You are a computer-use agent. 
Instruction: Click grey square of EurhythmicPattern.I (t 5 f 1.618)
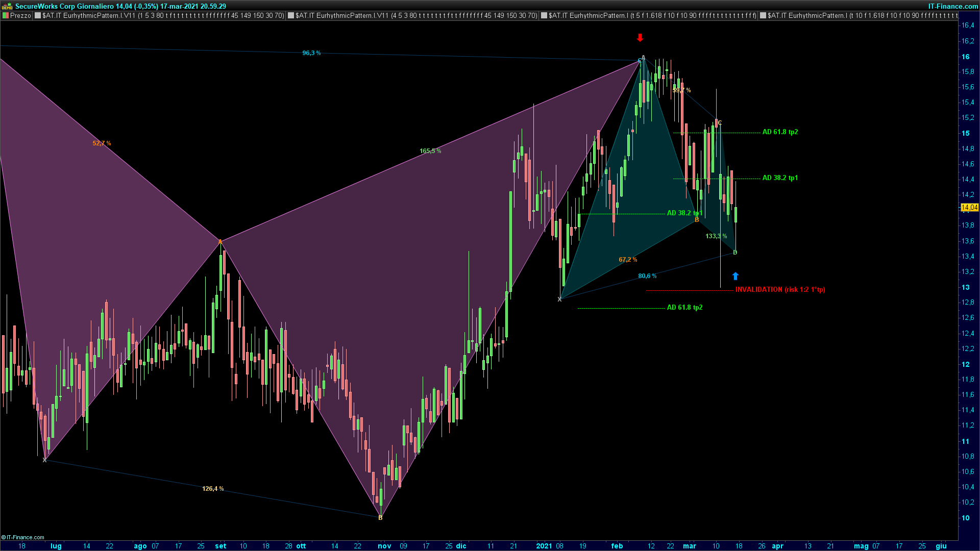pyautogui.click(x=544, y=16)
